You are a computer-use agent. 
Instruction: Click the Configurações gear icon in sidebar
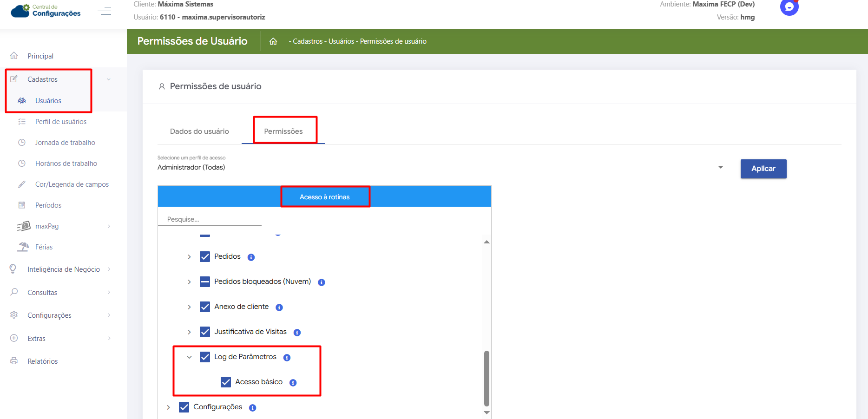[14, 315]
